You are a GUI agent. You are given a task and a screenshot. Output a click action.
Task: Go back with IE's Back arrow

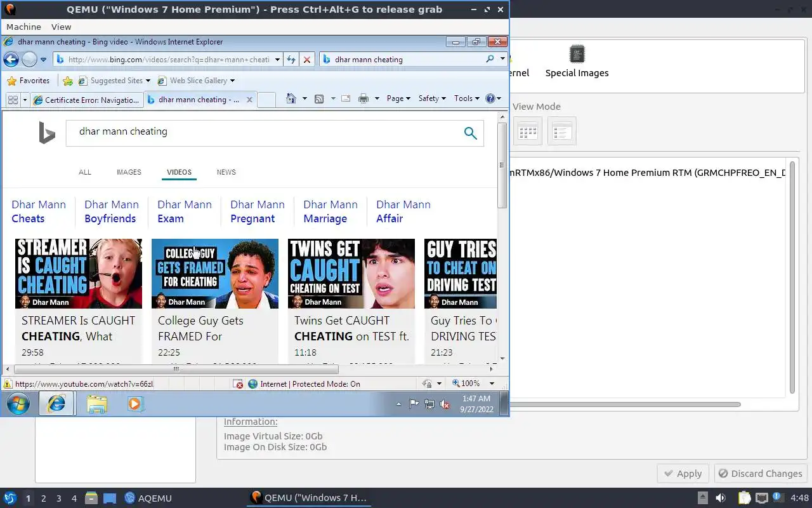11,60
